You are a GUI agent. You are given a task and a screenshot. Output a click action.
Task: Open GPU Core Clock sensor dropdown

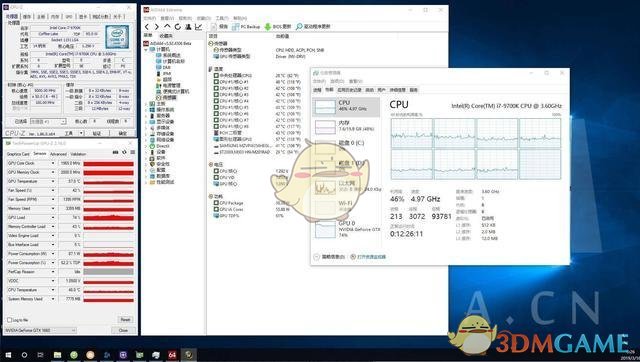click(53, 163)
